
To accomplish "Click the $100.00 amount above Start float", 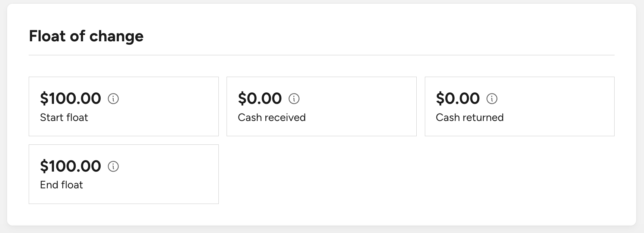I will point(70,99).
